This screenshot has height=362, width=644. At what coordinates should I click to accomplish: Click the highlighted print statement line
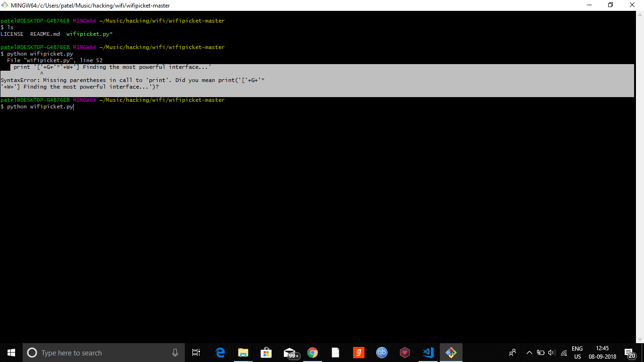(113, 67)
